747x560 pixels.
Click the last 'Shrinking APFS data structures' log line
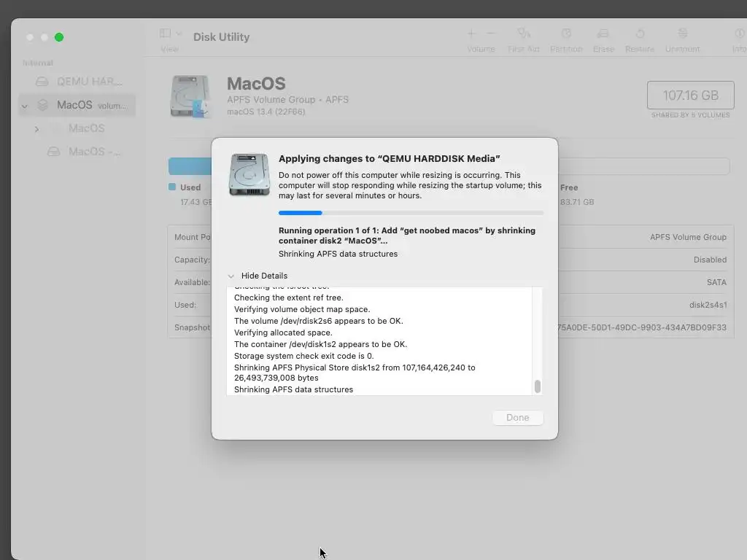pyautogui.click(x=293, y=389)
